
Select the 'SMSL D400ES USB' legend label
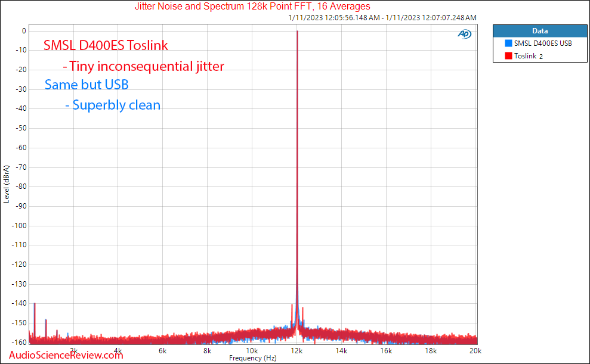click(x=543, y=43)
